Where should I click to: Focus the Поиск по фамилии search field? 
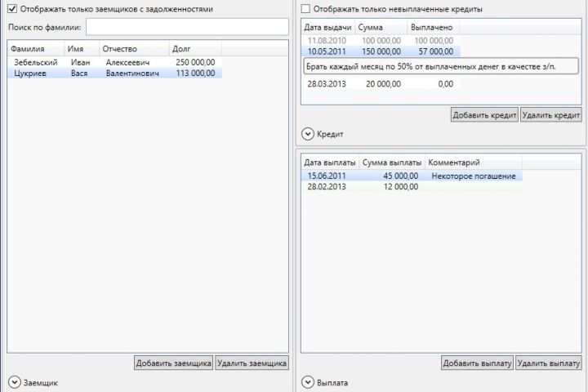click(187, 27)
